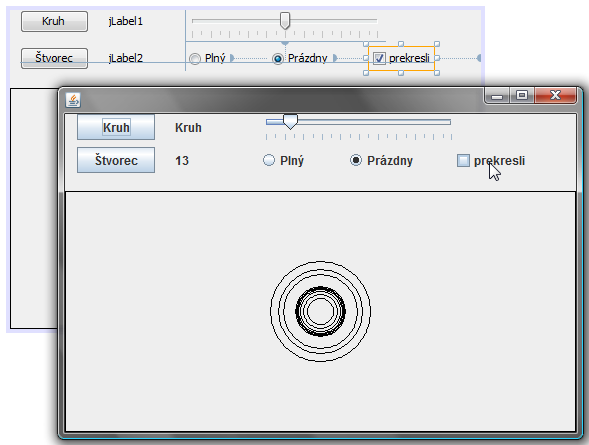The height and width of the screenshot is (445, 589).
Task: Click the bottom-right resize handle of selected prekresli
Action: 437,73
